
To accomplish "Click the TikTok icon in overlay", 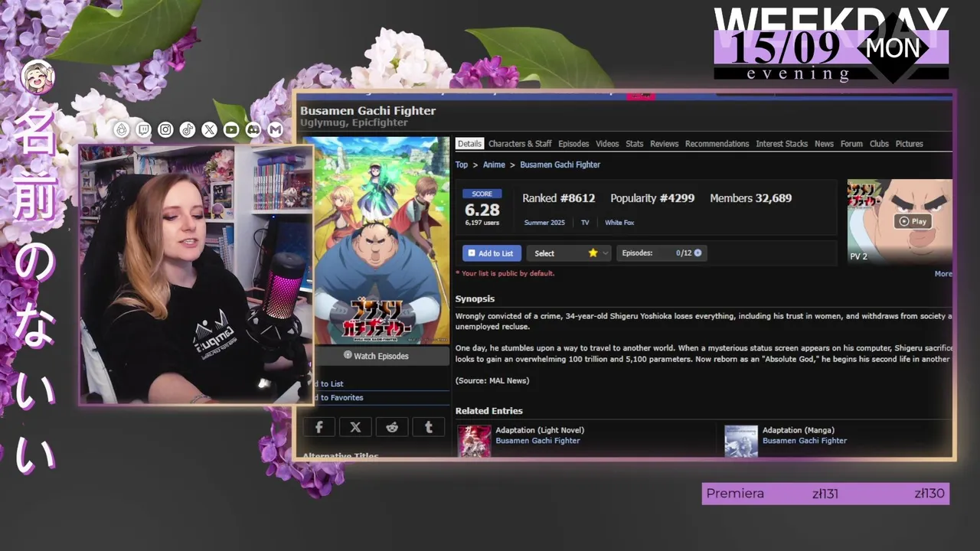I will coord(188,130).
